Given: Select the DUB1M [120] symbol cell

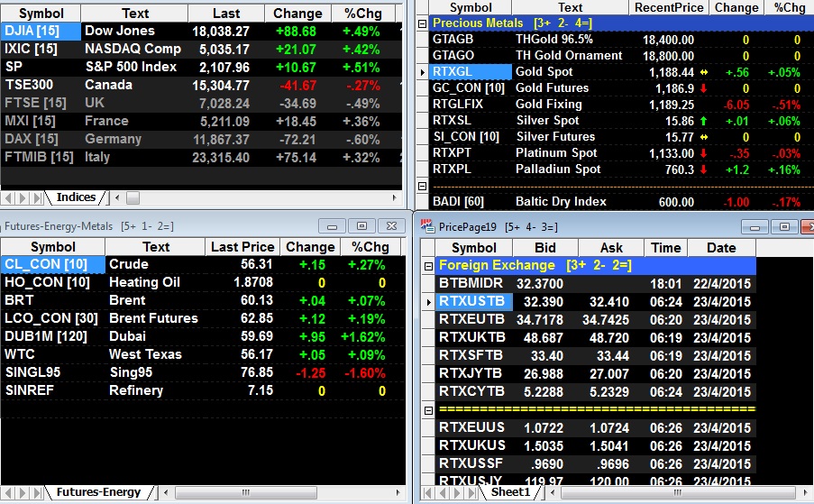Looking at the screenshot, I should [52, 336].
